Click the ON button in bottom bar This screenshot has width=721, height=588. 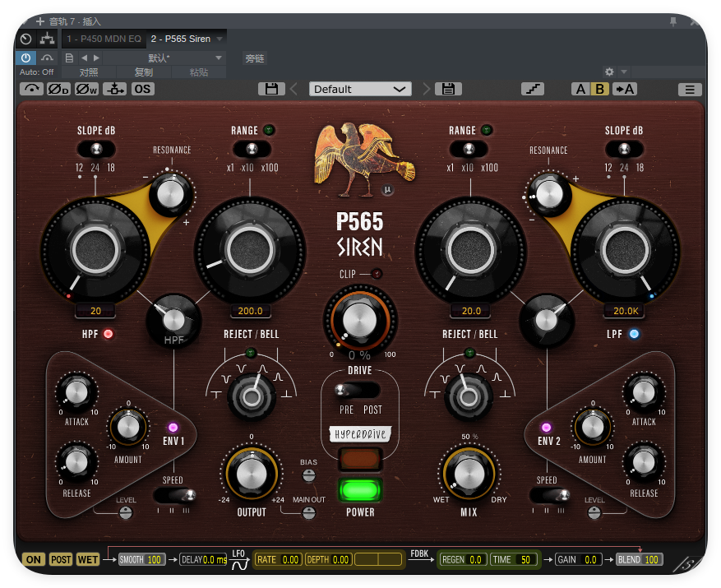33,559
